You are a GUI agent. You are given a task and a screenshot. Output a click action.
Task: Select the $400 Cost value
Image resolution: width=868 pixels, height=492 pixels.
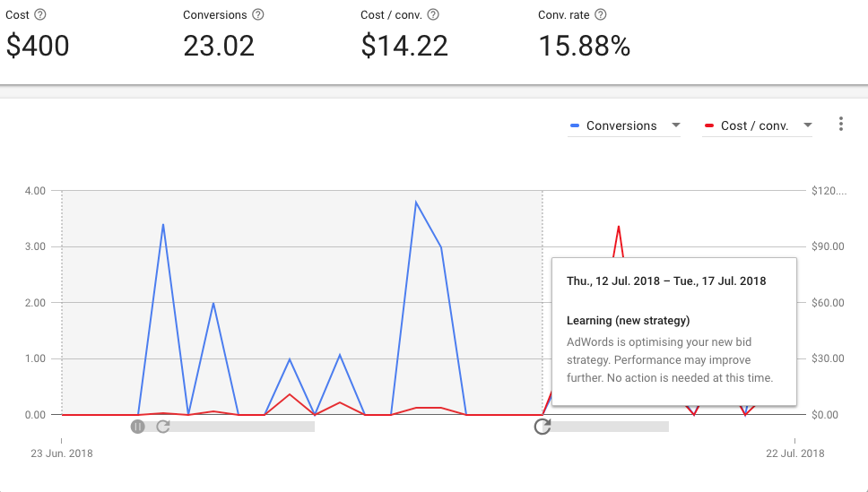[38, 46]
